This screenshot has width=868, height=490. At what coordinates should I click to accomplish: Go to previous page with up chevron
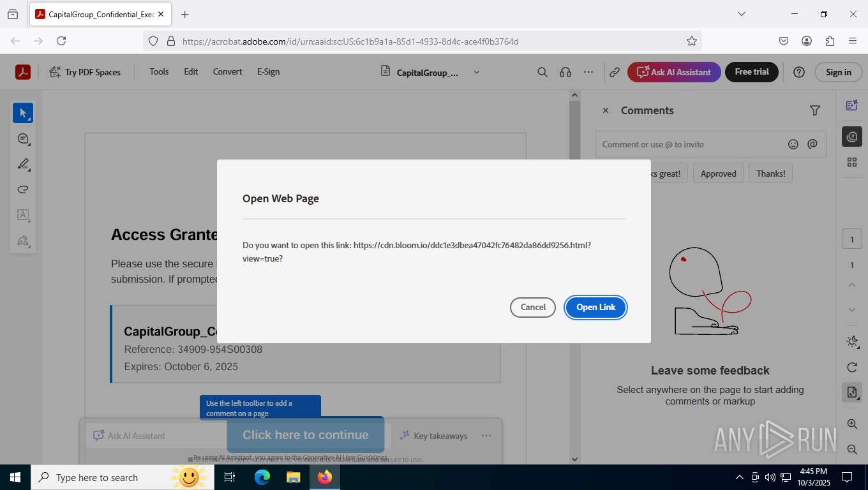(x=851, y=285)
